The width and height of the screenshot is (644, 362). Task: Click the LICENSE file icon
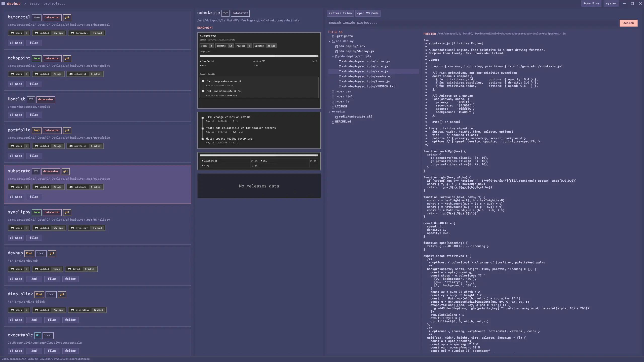333,107
